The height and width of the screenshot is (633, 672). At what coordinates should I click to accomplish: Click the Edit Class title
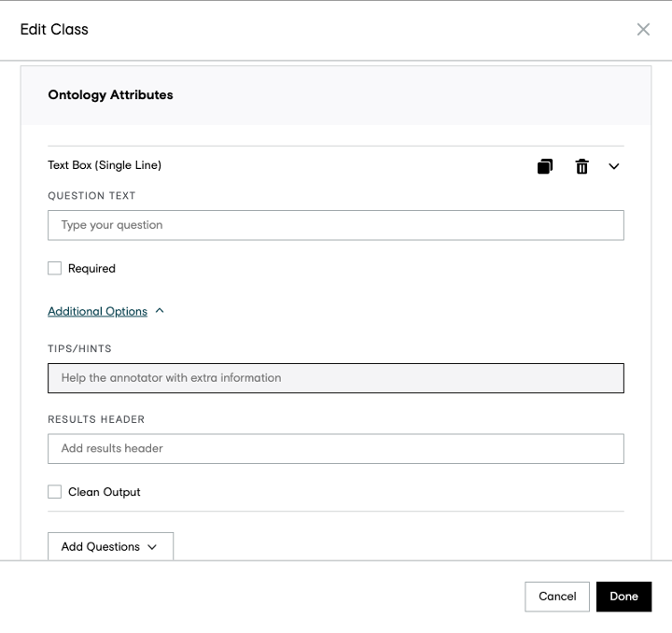[x=54, y=30]
